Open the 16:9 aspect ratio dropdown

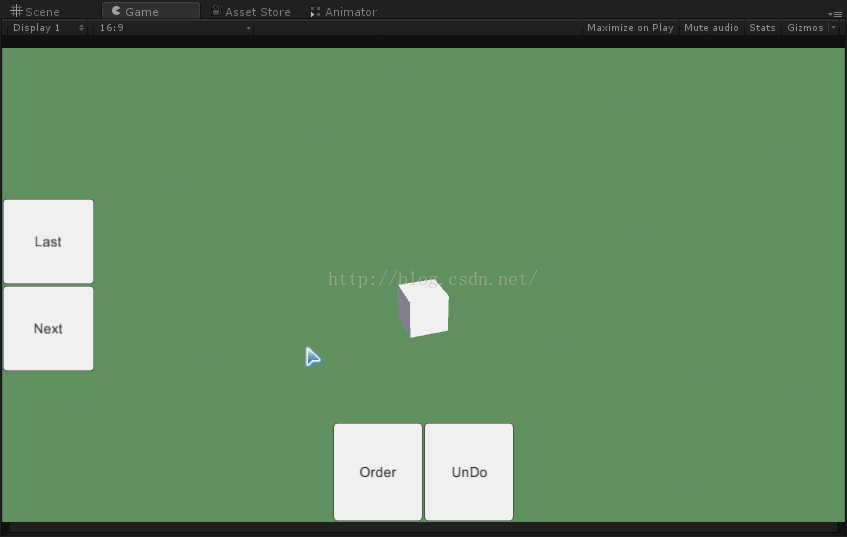click(174, 28)
